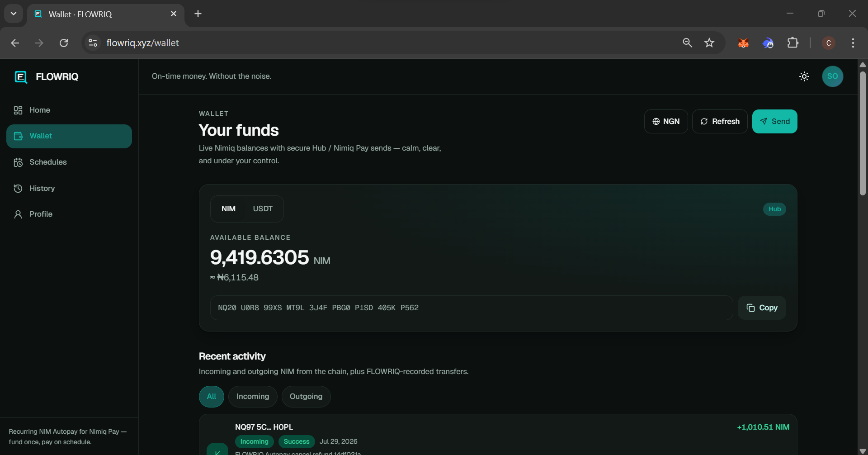Select the All activity filter

(x=212, y=397)
